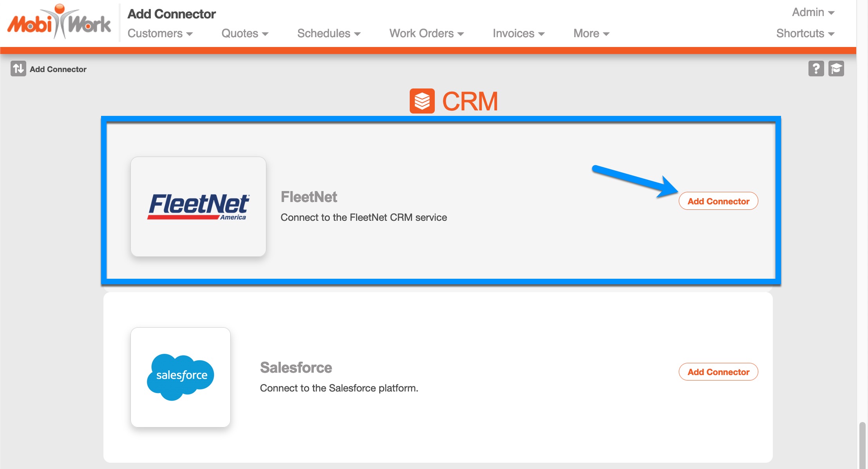Screen dimensions: 868x469
Task: Click the orange CRM stack icon
Action: (x=422, y=101)
